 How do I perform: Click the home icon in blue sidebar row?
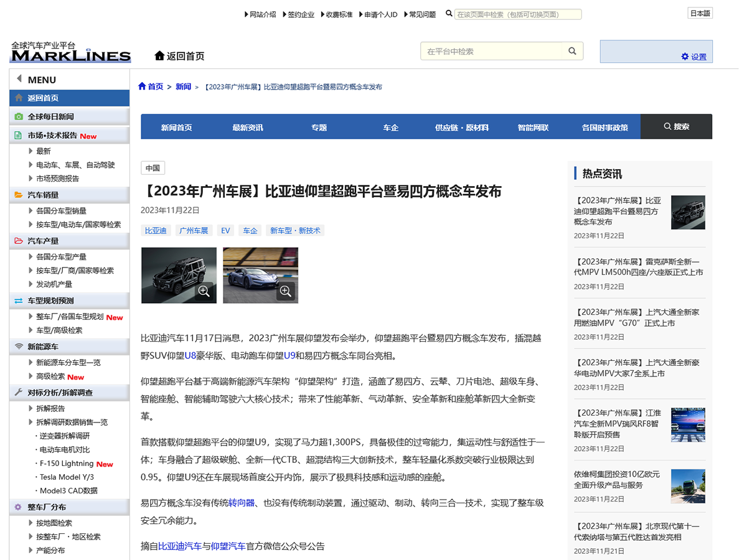pos(19,98)
